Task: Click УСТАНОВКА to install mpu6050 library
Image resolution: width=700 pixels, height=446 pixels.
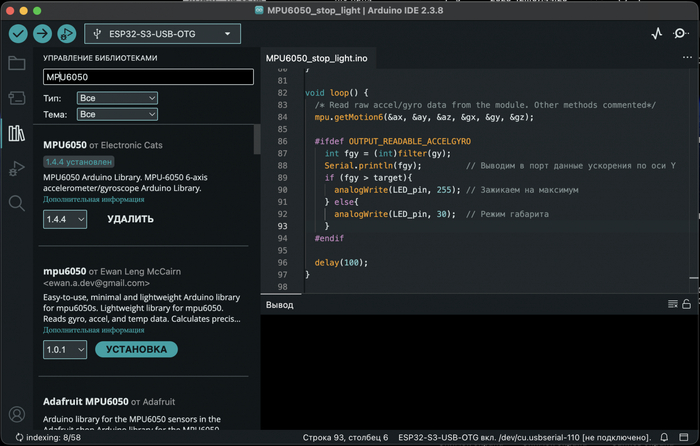Action: pos(136,350)
